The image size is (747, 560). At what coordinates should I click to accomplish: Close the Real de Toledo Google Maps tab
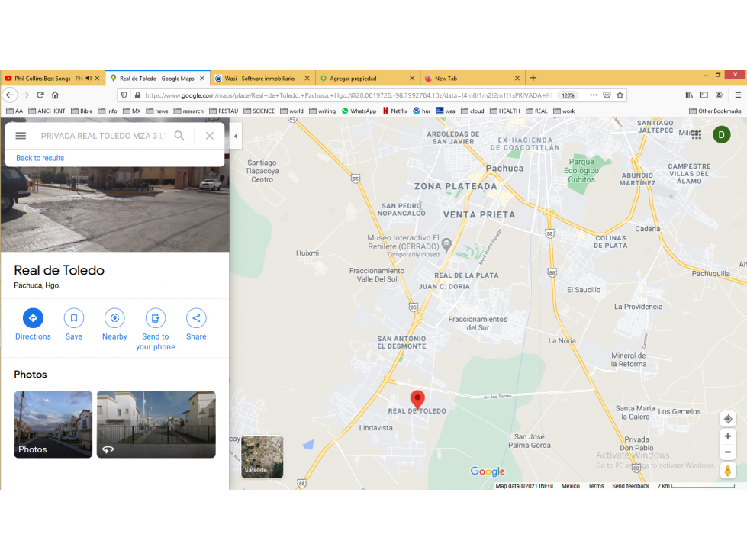[x=202, y=78]
